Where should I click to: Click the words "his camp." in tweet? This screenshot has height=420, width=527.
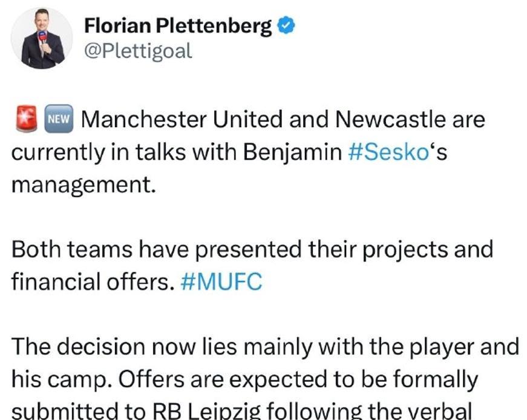point(56,379)
